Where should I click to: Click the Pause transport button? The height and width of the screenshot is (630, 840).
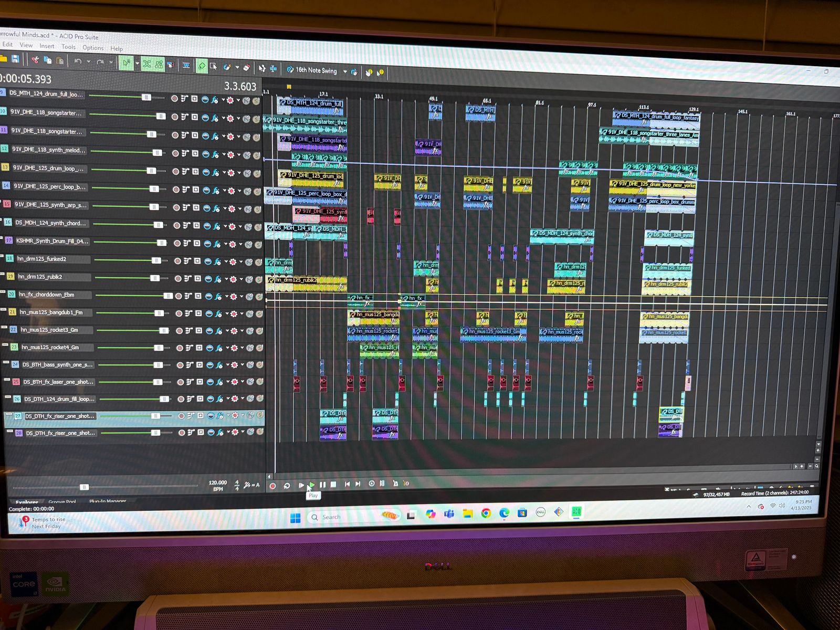pos(322,485)
